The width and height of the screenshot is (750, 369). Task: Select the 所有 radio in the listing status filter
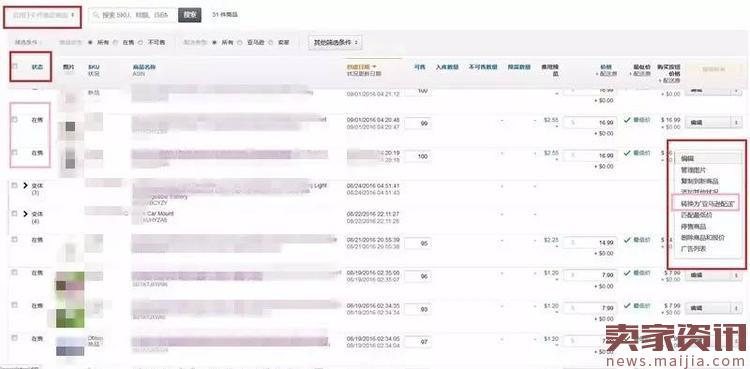click(90, 42)
